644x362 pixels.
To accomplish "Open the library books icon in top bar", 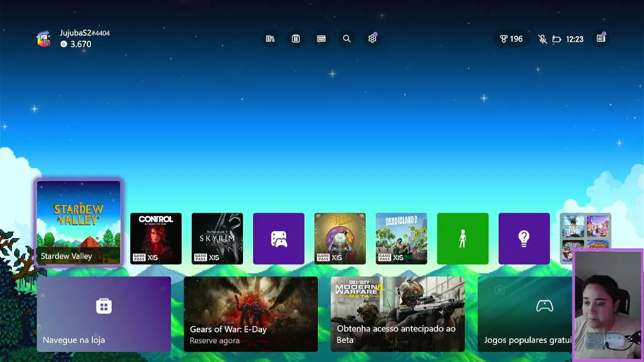I will pyautogui.click(x=270, y=39).
